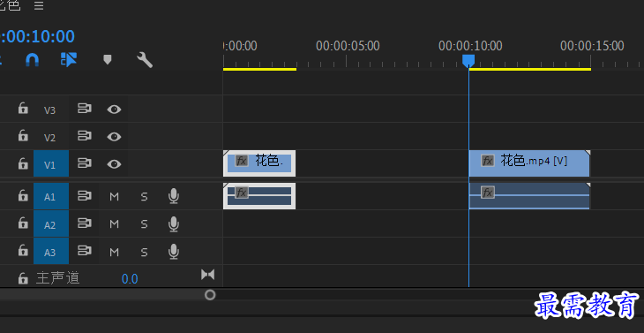This screenshot has height=333, width=644.
Task: Add a marker with shield icon
Action: (x=108, y=60)
